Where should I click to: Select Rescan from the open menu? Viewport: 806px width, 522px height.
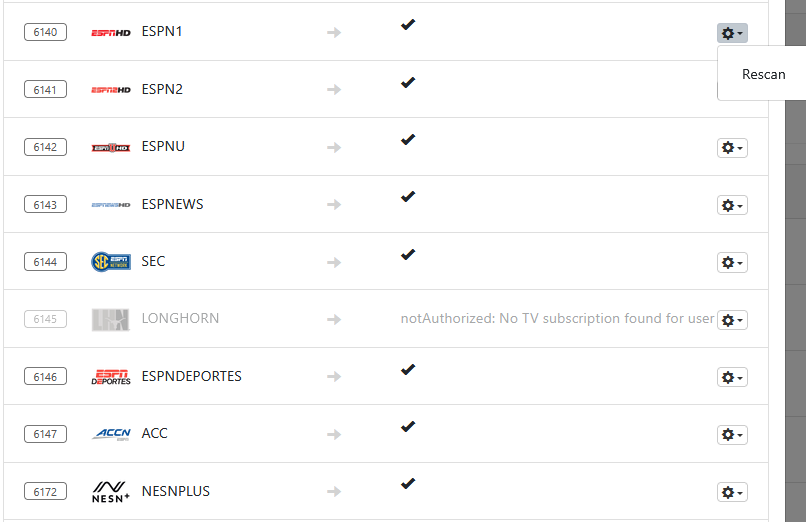tap(763, 75)
